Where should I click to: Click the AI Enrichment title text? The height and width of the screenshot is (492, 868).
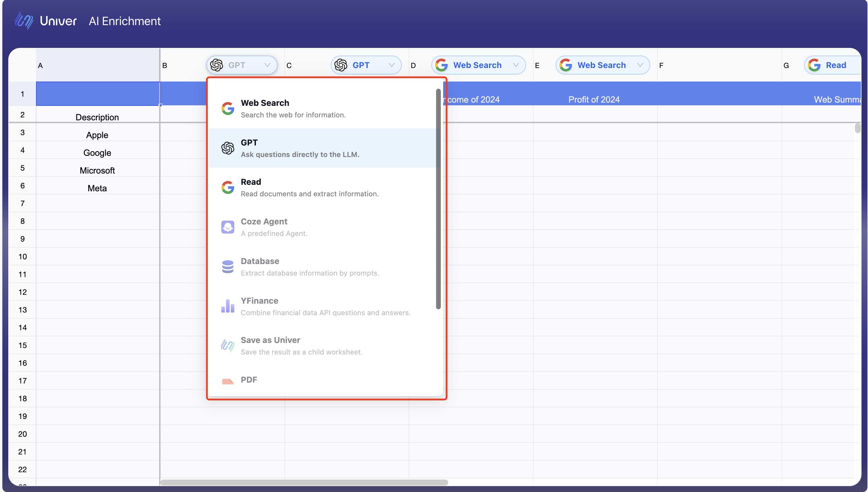pyautogui.click(x=125, y=21)
